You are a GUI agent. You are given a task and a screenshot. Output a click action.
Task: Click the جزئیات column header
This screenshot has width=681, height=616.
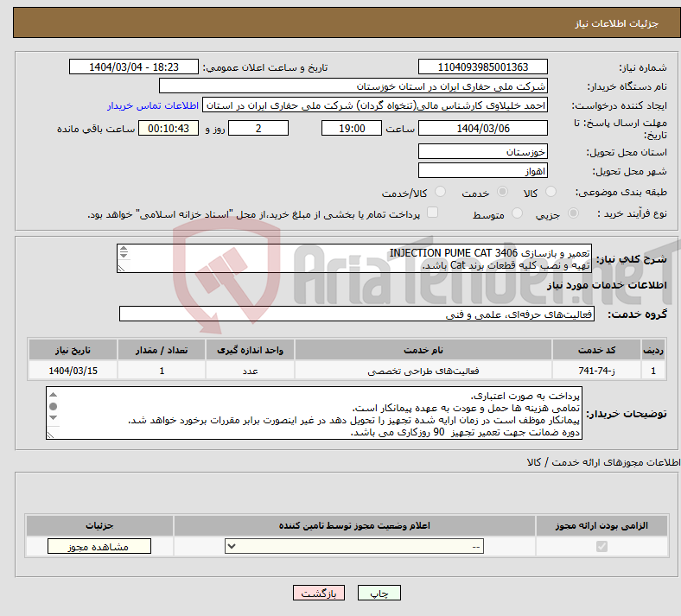point(99,525)
